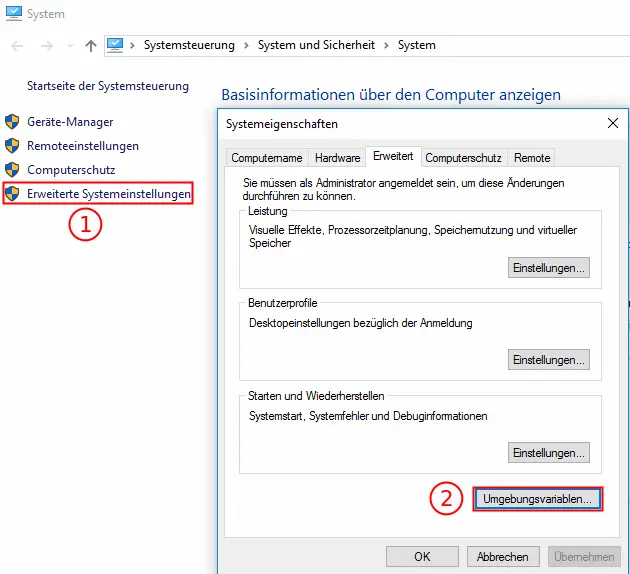Screen dimensions: 630x574
Task: Open Geräte-Manager from the sidebar
Action: (x=70, y=122)
